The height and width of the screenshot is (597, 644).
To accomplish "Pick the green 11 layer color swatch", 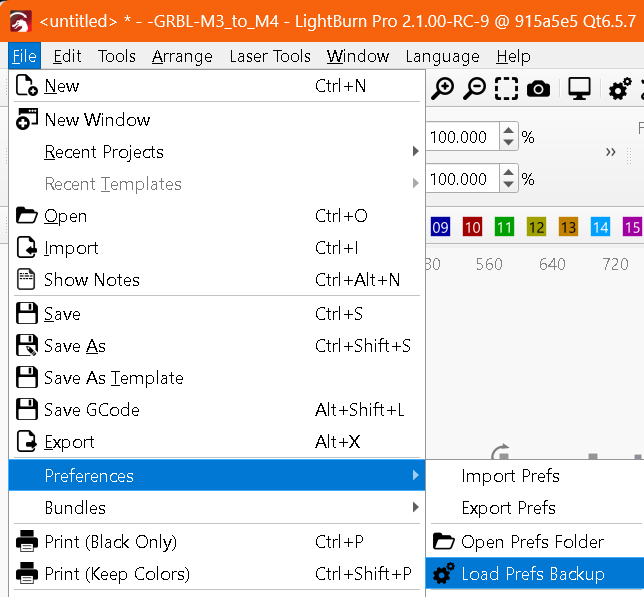I will 504,227.
